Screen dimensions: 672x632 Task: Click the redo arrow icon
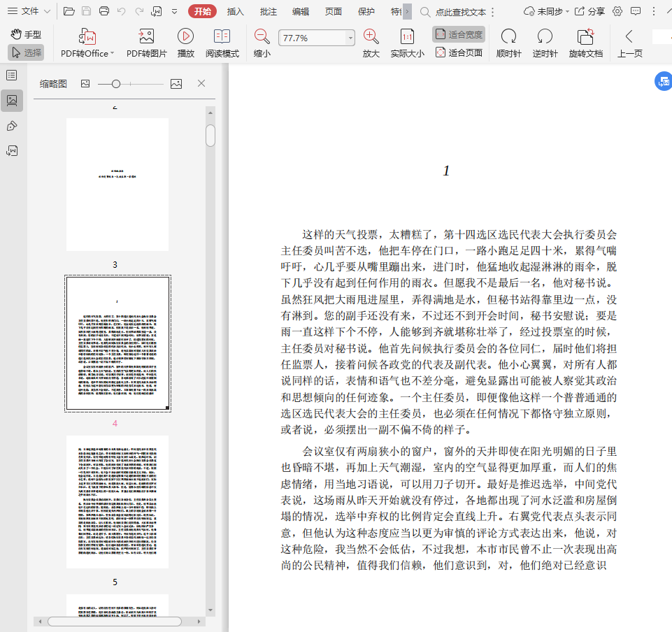point(139,12)
